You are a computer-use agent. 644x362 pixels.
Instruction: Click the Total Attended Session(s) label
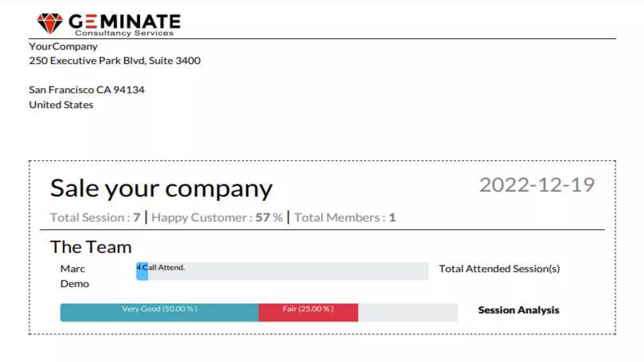tap(499, 269)
